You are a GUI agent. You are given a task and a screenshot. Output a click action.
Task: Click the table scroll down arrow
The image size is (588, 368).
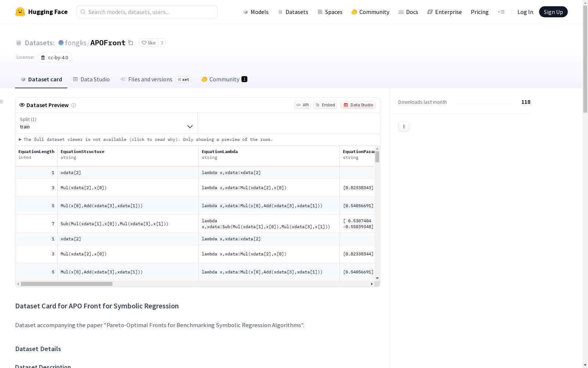tap(377, 278)
